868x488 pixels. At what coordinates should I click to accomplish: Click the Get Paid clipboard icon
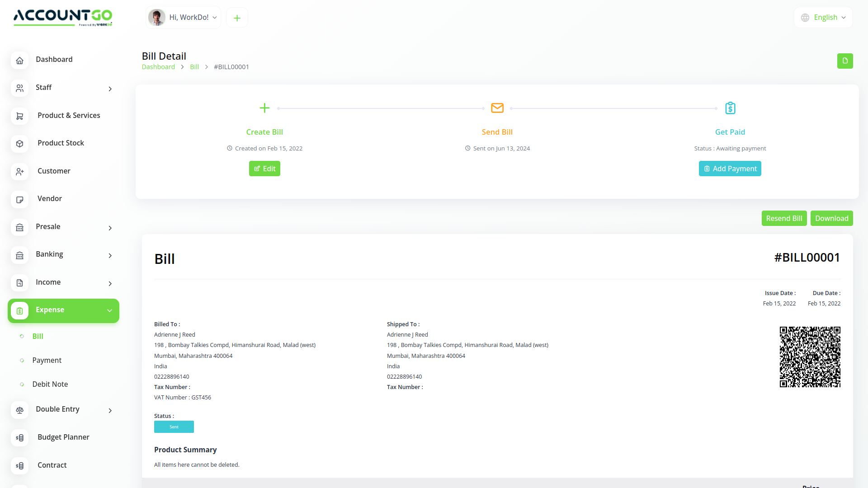[x=730, y=108]
